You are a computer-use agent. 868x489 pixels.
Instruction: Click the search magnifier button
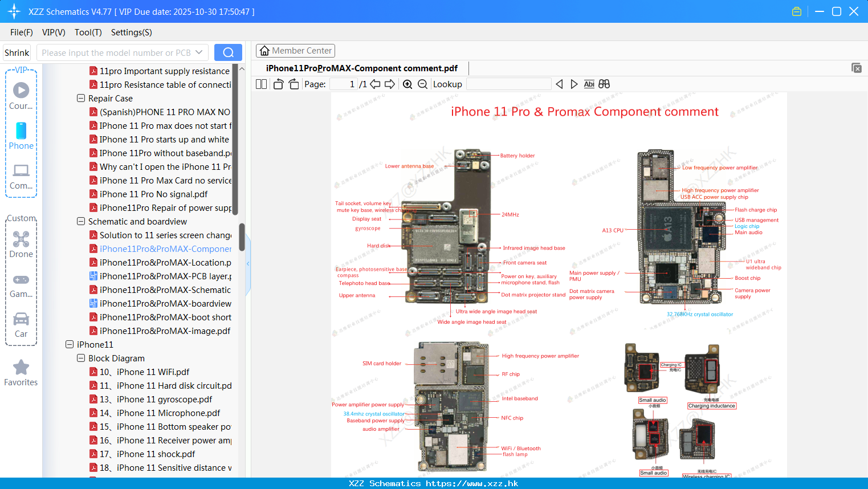point(228,52)
